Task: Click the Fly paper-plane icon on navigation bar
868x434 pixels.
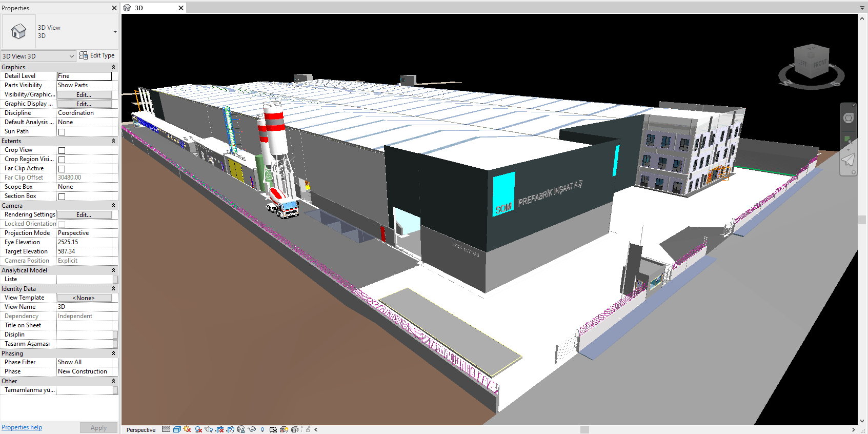Action: [849, 160]
